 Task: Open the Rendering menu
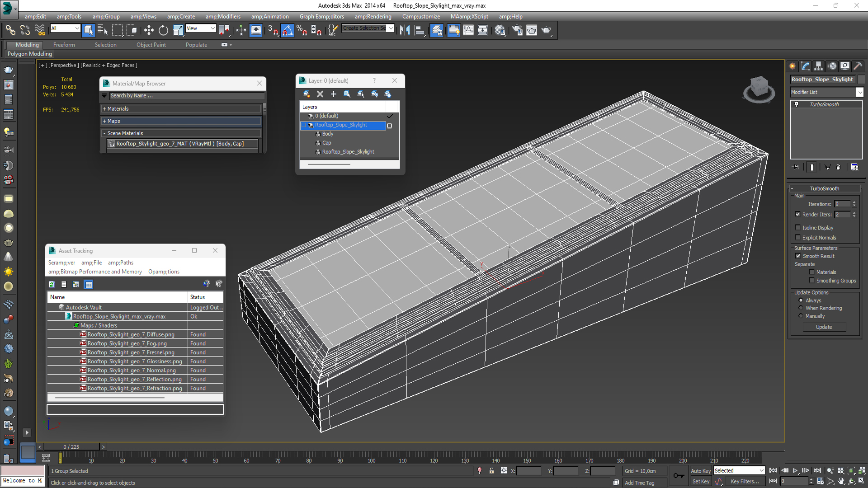[x=373, y=17]
